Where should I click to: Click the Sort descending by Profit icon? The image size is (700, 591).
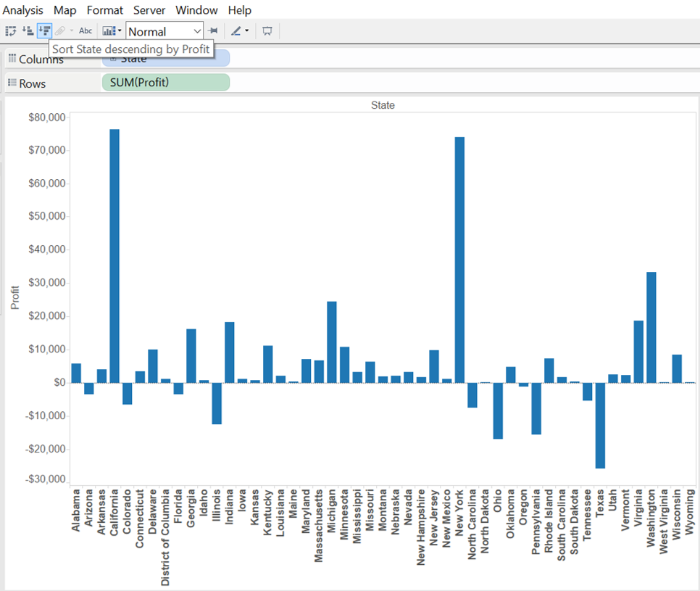(x=44, y=31)
